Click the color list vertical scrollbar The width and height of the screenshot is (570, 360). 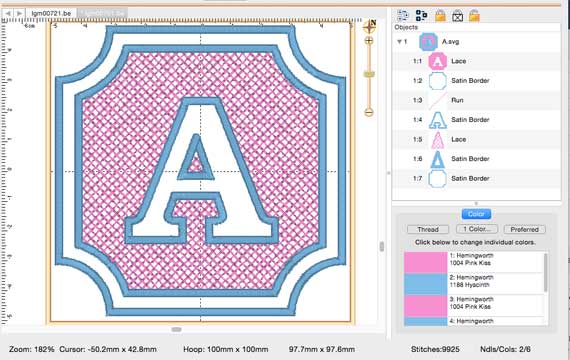click(545, 273)
